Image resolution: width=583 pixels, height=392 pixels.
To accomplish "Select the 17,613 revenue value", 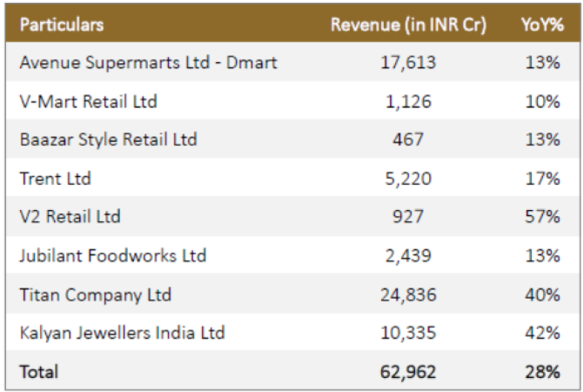I will point(408,62).
